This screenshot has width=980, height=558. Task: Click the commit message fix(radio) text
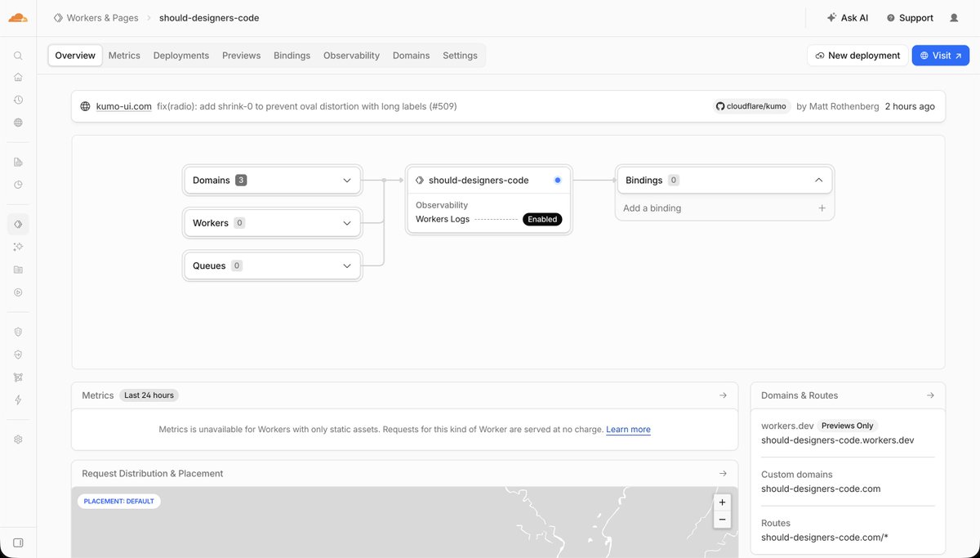[306, 106]
